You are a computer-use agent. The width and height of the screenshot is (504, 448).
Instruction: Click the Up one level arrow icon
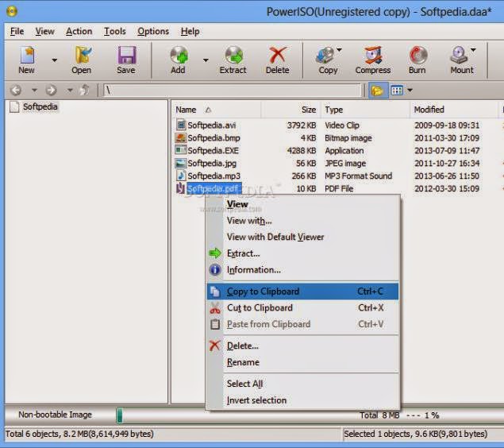point(85,90)
